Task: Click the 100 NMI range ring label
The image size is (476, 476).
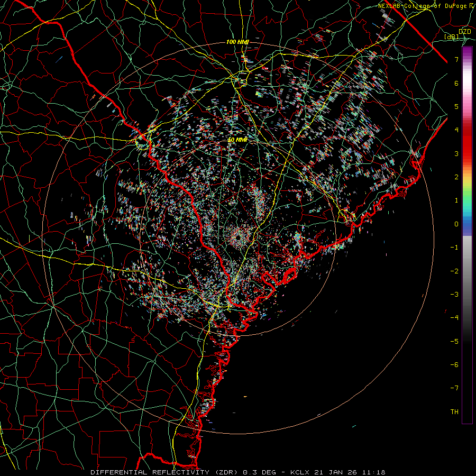Action: (237, 42)
